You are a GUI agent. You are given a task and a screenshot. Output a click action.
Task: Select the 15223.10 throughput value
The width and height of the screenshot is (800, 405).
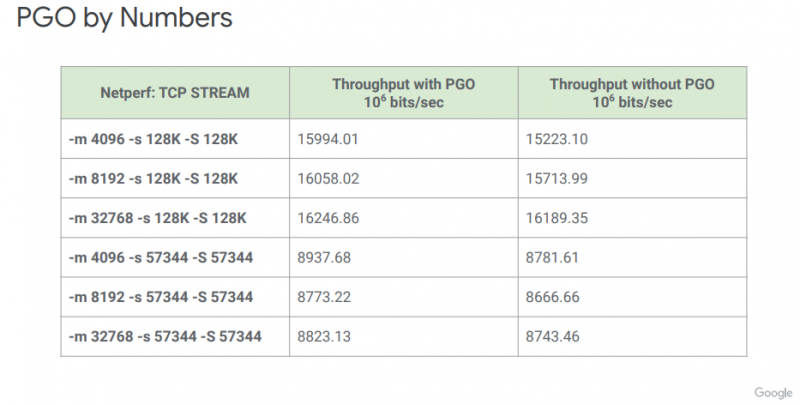pos(557,139)
